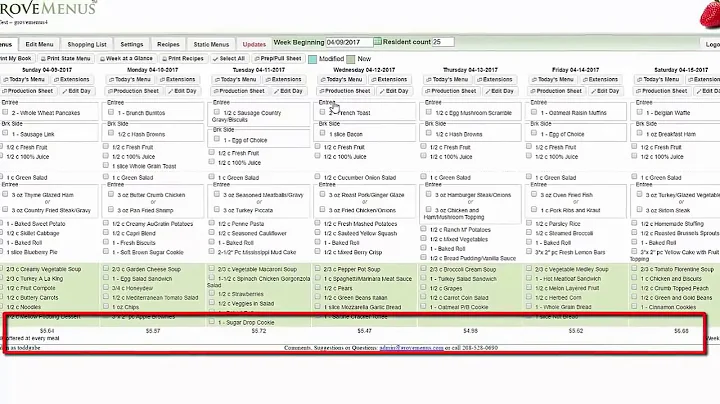
Task: Open Today's Menu for Saturday 04-15-2017
Action: point(658,79)
